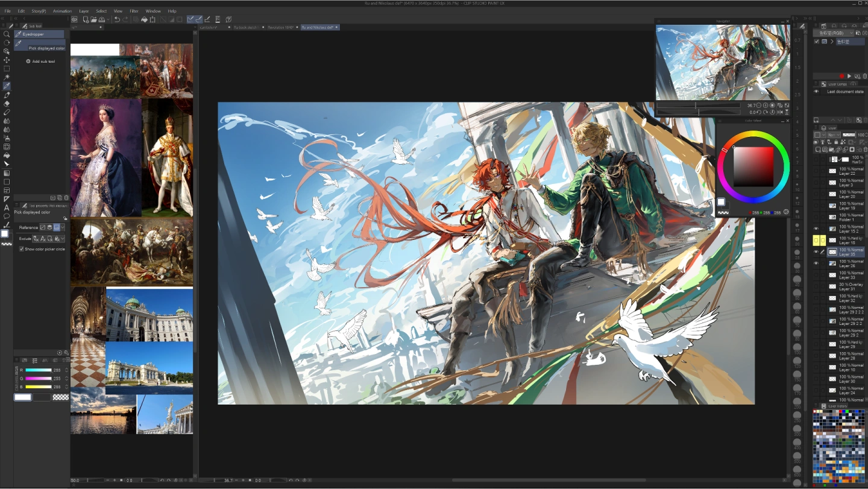The image size is (868, 489).
Task: Toggle yellow highlighted box of Layer 15
Action: point(816,240)
